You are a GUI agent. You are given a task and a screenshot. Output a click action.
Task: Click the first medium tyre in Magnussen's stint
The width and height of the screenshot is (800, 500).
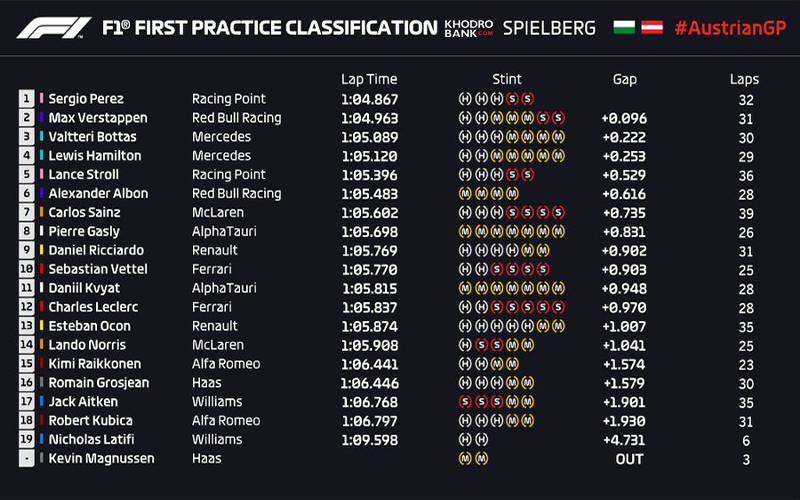(x=464, y=459)
